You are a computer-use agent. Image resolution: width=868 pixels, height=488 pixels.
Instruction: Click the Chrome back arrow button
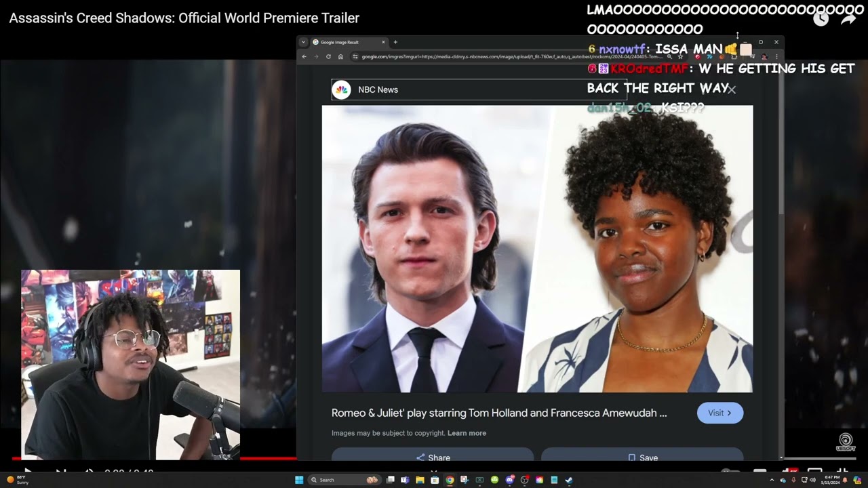click(x=304, y=56)
